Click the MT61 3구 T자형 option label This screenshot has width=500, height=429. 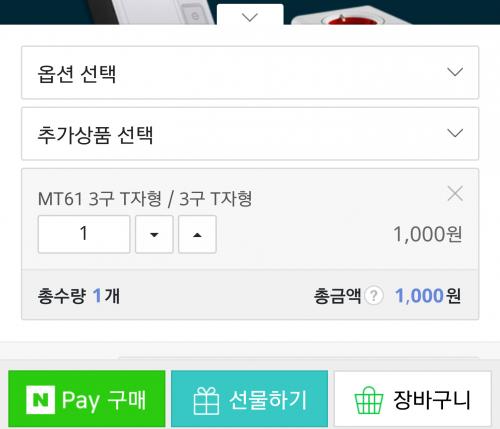click(145, 199)
